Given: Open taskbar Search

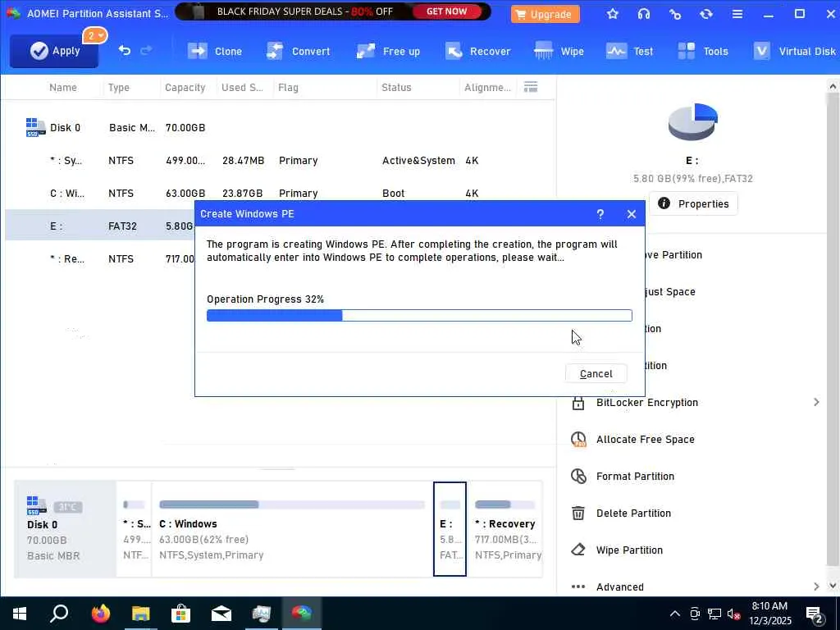Looking at the screenshot, I should coord(59,614).
